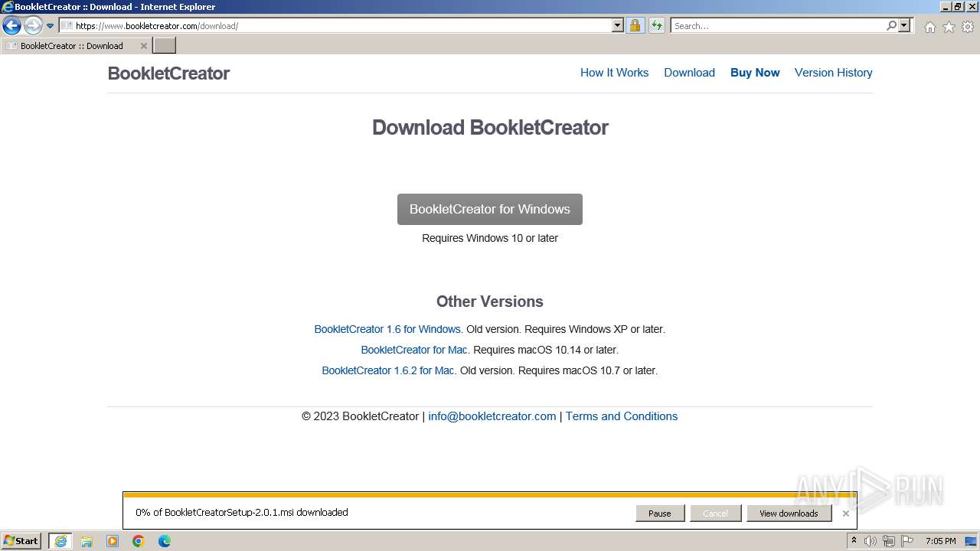Click the 7:05 PM system clock
Image resolution: width=980 pixels, height=551 pixels.
(x=941, y=541)
